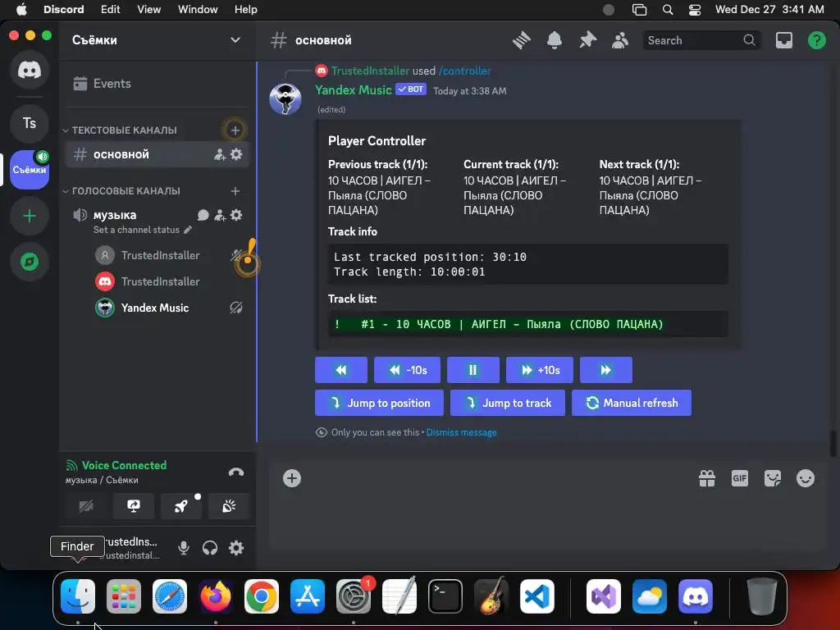Pause playback in Player Controller
This screenshot has width=840, height=630.
pos(473,370)
